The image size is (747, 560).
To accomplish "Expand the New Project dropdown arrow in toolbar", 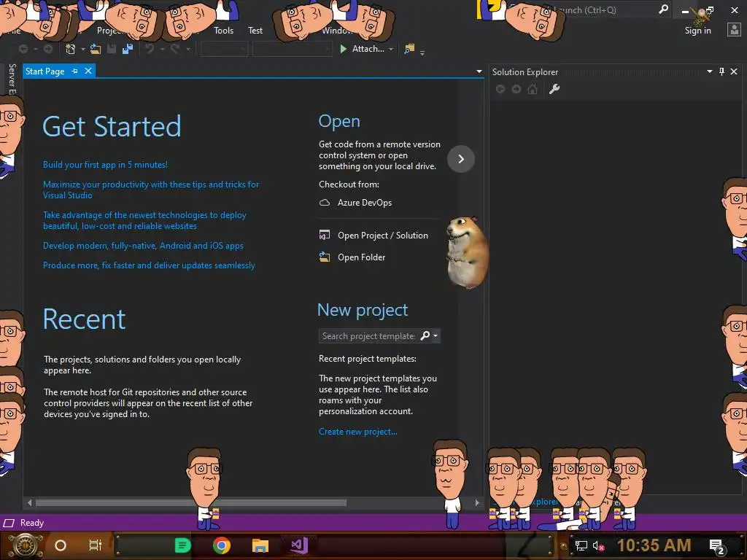I will coord(83,49).
